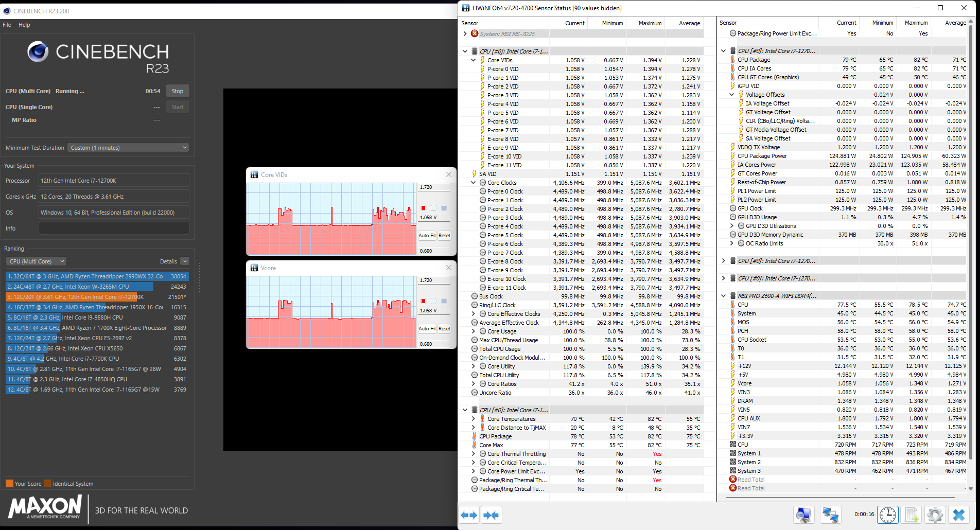The image size is (980, 530).
Task: Open the Cinebench Help menu
Action: pos(24,25)
